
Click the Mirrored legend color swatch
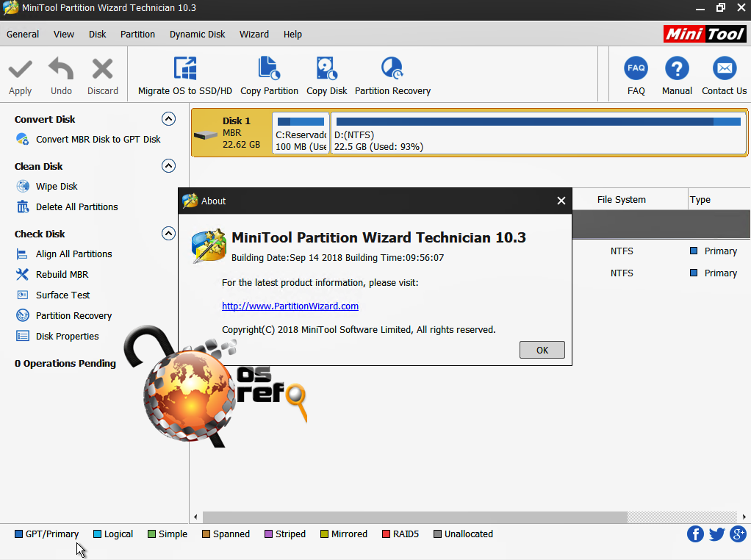pos(324,534)
